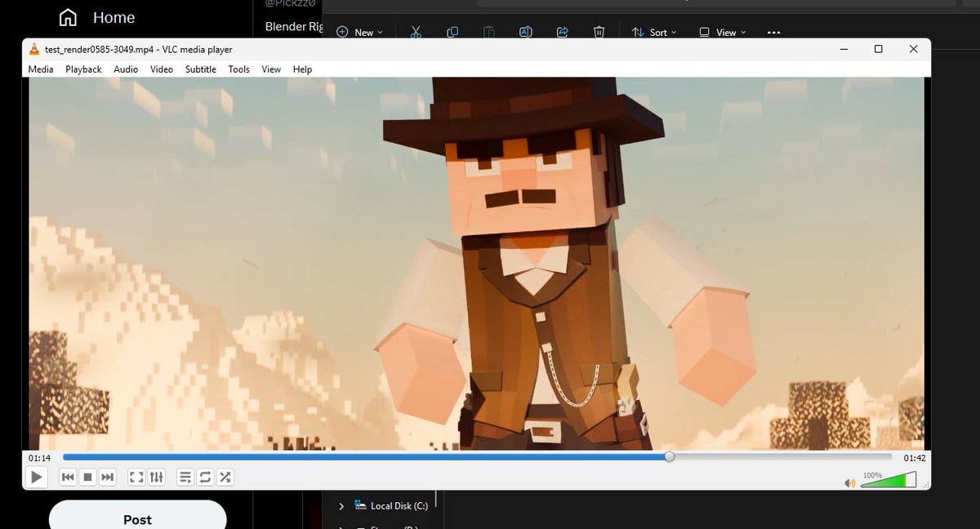Expand the Local Disk (C:) tree node
This screenshot has width=980, height=529.
click(341, 506)
